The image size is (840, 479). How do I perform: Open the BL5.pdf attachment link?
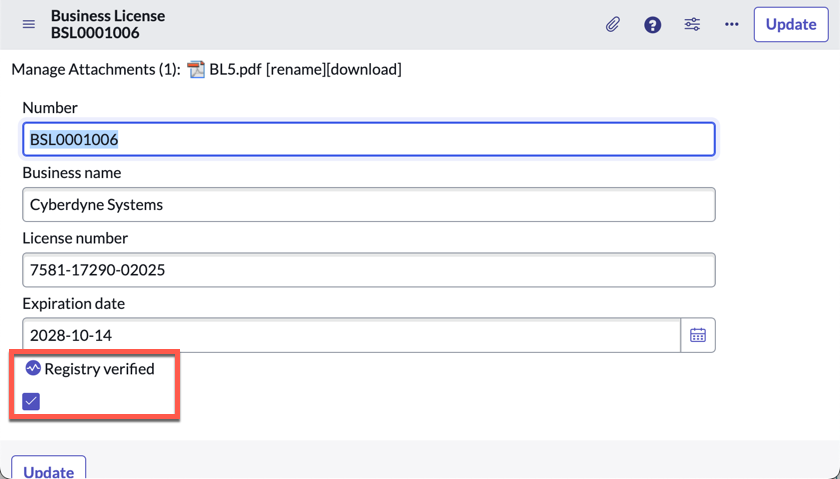coord(235,70)
